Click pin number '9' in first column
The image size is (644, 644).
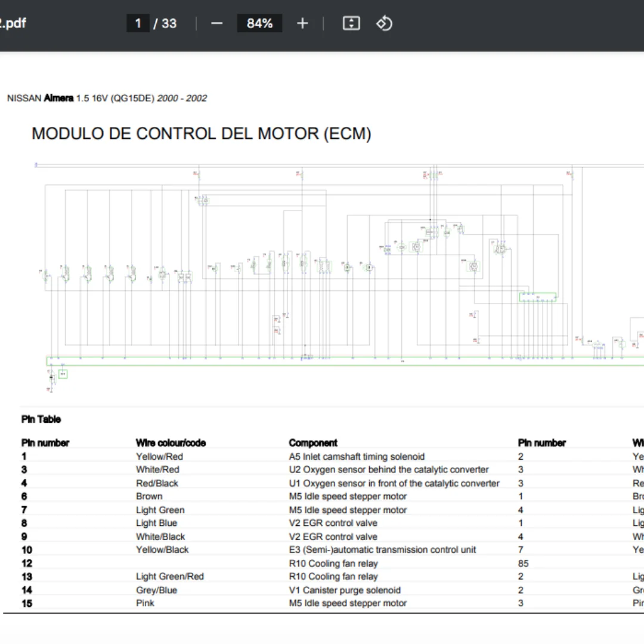tap(24, 537)
